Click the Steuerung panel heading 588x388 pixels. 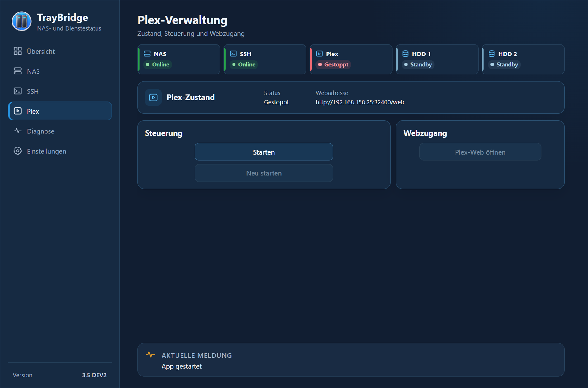(x=164, y=133)
